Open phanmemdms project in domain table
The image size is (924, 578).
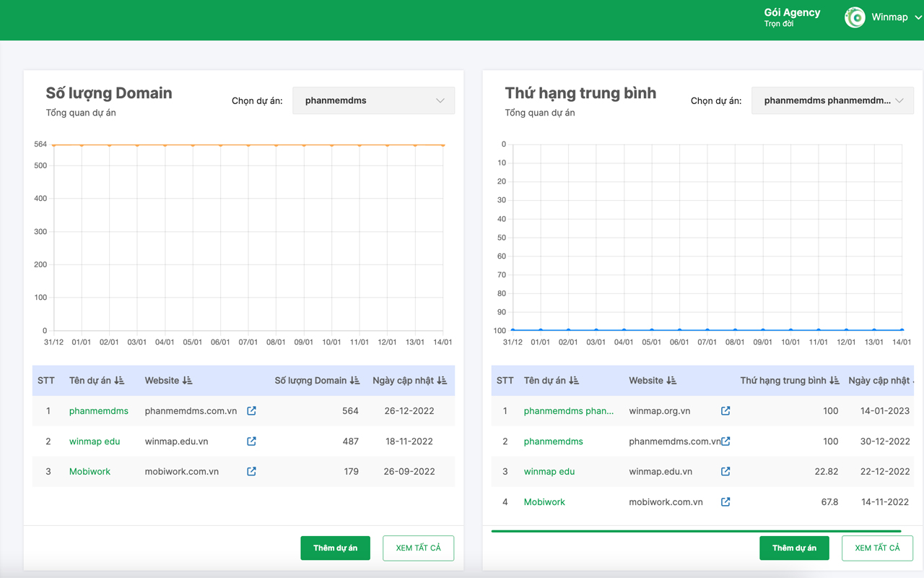tap(99, 410)
